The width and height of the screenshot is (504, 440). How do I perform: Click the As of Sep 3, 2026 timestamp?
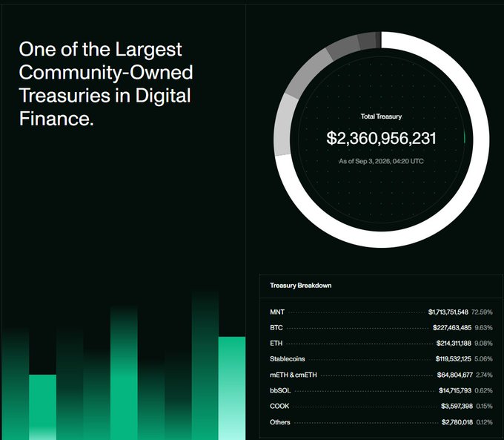[x=381, y=161]
